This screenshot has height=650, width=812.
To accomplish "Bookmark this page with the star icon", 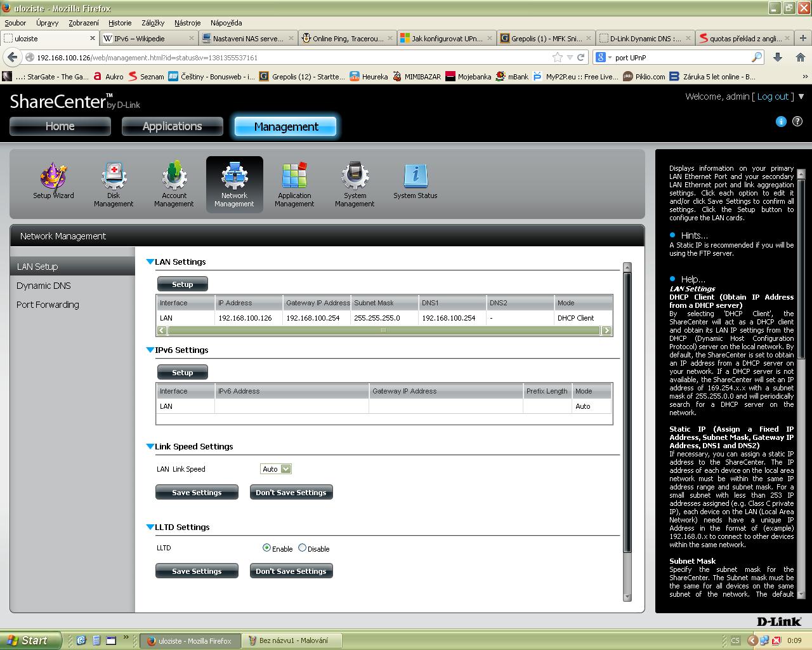I will point(558,57).
